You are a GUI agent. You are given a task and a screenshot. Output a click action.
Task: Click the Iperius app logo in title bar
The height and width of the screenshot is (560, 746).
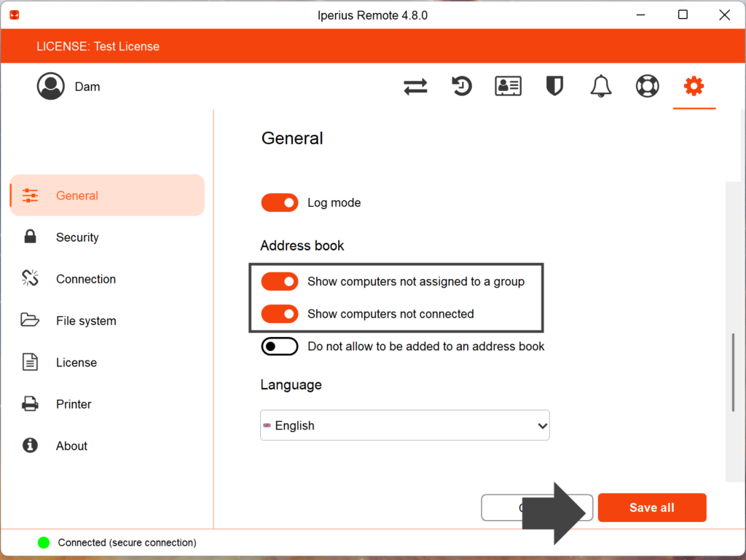pyautogui.click(x=15, y=15)
